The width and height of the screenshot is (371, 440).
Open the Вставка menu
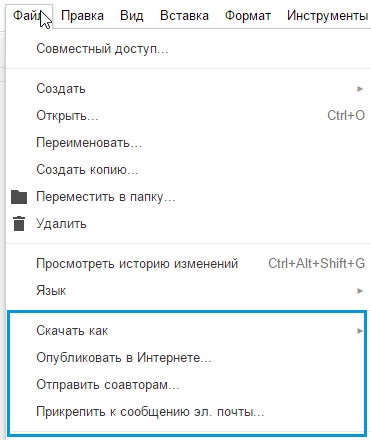[184, 16]
